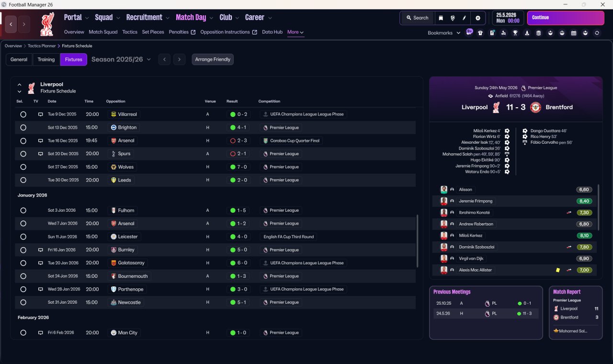Click the pencil edit icon in top bar

(464, 18)
